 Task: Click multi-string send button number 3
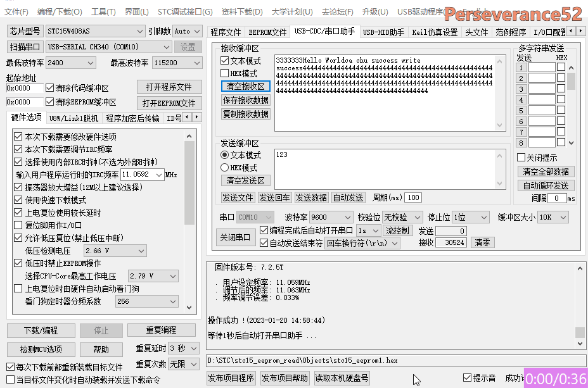coord(521,89)
